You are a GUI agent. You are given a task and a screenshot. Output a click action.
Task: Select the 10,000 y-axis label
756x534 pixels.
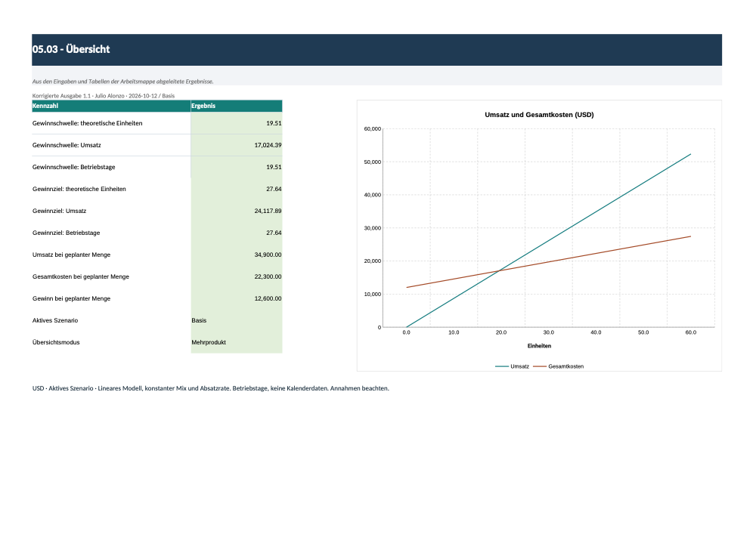pos(373,295)
